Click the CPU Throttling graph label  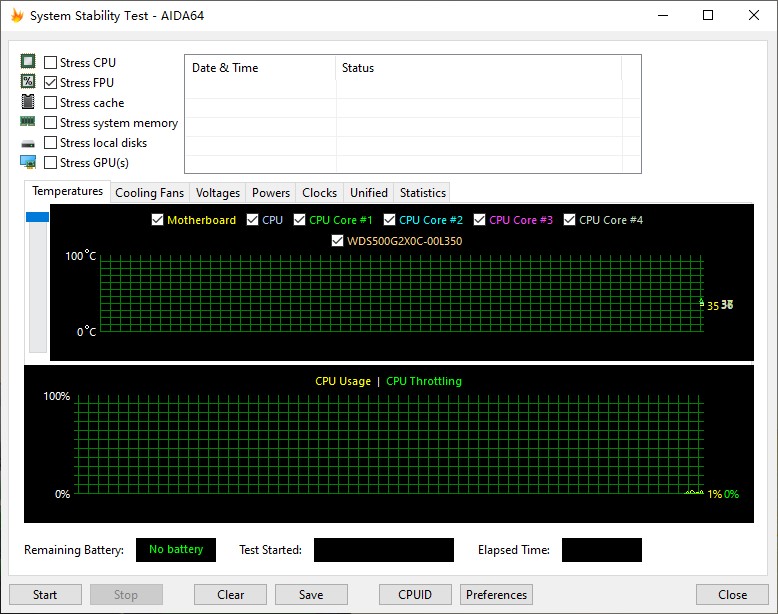(x=424, y=381)
